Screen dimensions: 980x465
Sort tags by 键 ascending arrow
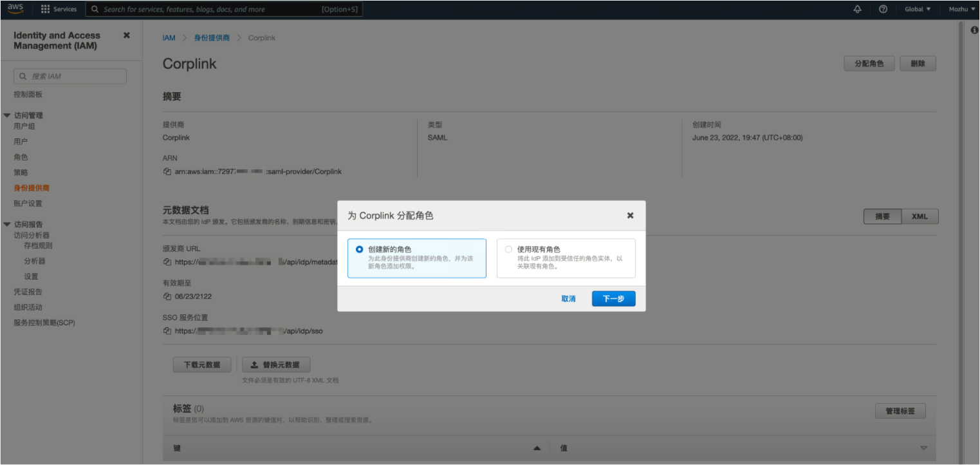(x=537, y=448)
